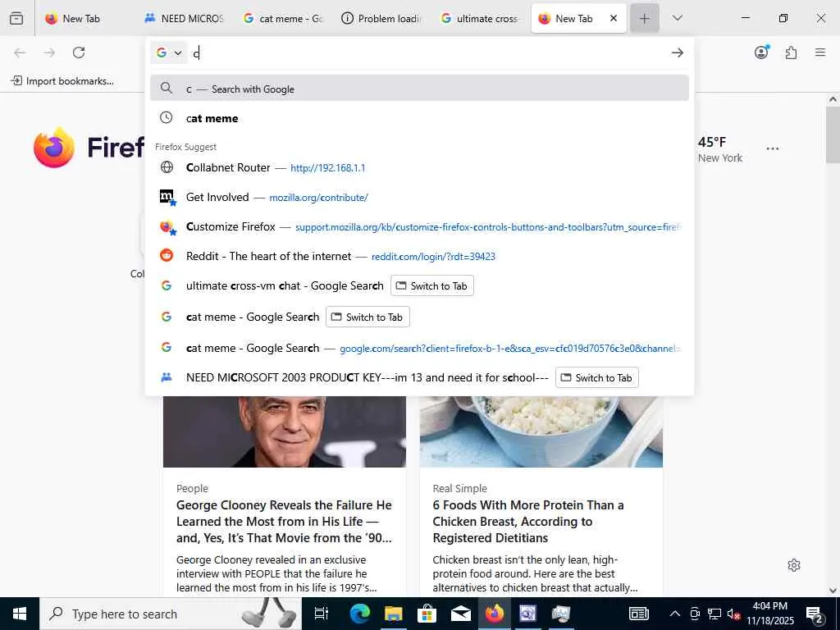Viewport: 840px width, 630px height.
Task: Open the search engine selector dropdown
Action: [169, 52]
